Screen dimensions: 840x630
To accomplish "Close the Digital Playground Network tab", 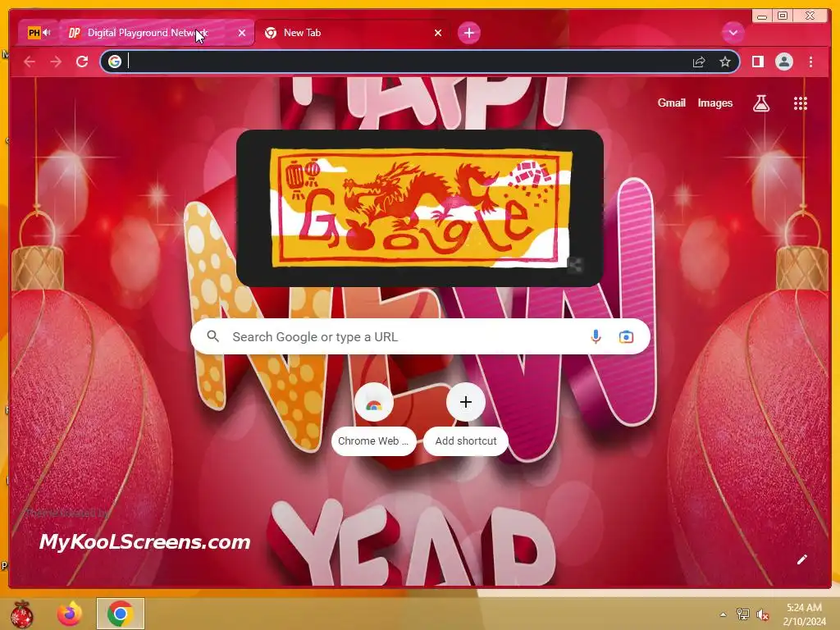I will [242, 33].
